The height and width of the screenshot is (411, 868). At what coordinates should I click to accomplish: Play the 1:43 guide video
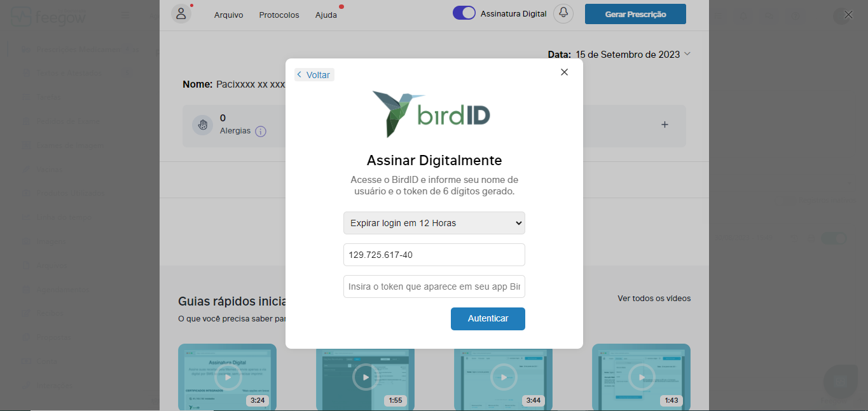[x=641, y=377]
